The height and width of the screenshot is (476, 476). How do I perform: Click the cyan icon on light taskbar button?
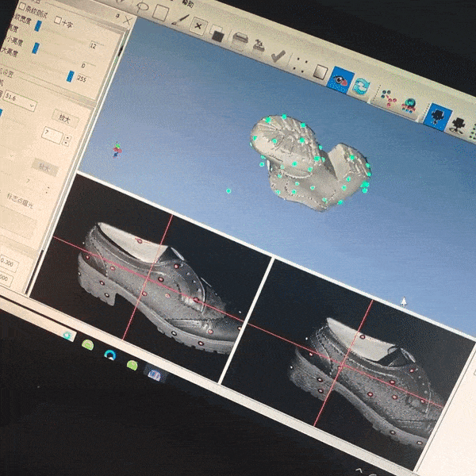coord(67,335)
